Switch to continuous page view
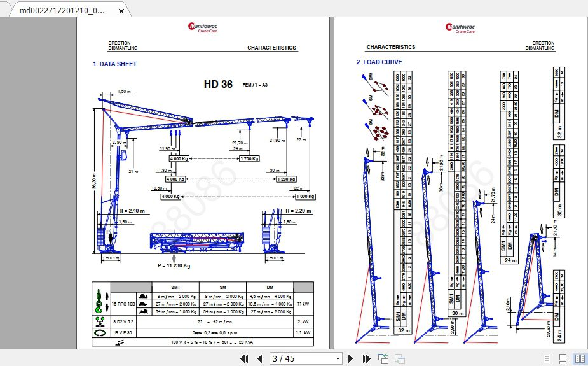 [563, 359]
